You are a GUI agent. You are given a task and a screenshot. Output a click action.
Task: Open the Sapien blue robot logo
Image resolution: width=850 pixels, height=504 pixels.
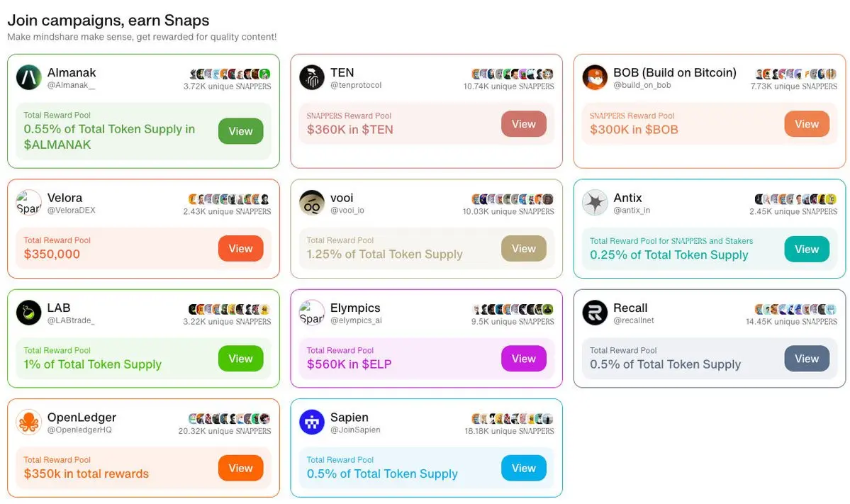(312, 422)
